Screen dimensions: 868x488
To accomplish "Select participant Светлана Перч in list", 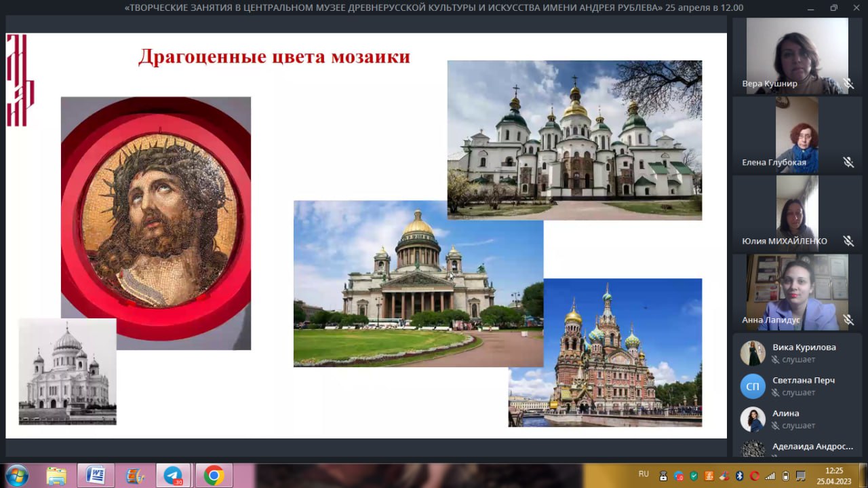I will [x=797, y=386].
